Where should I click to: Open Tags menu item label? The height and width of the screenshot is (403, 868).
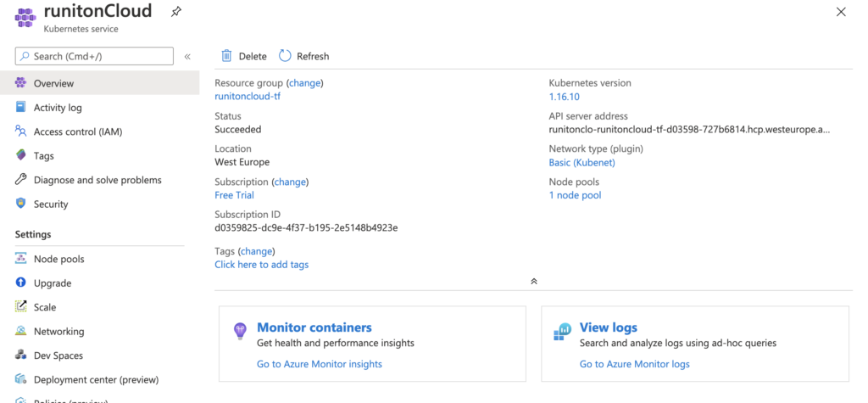(x=44, y=156)
